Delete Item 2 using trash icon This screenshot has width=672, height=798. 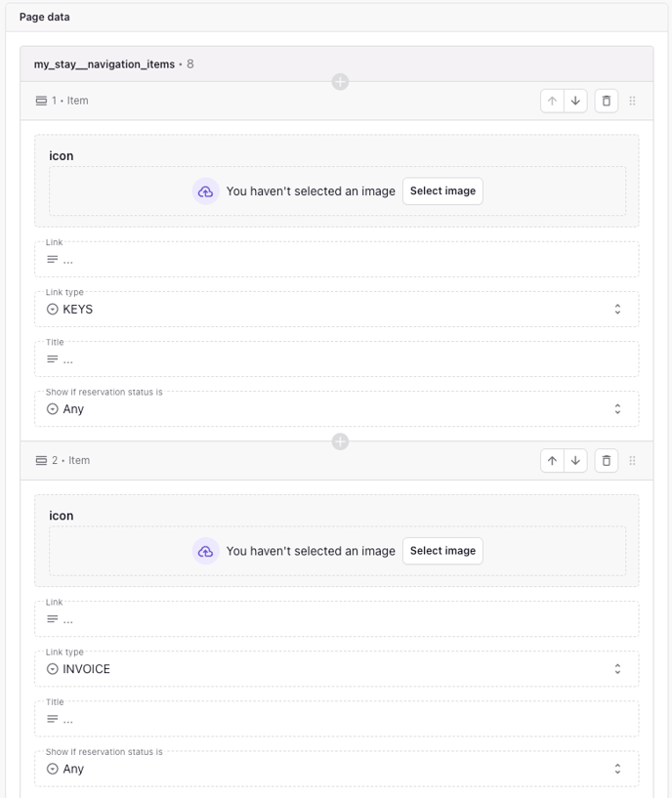[607, 461]
